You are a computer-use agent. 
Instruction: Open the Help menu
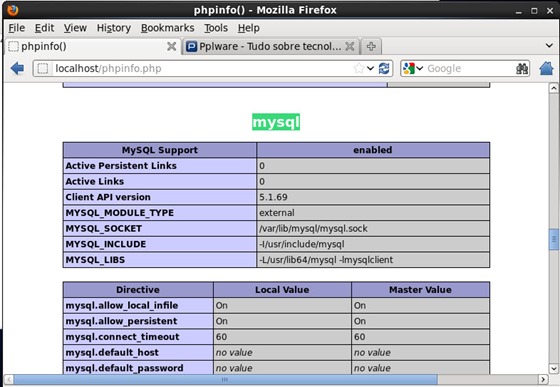pos(249,28)
